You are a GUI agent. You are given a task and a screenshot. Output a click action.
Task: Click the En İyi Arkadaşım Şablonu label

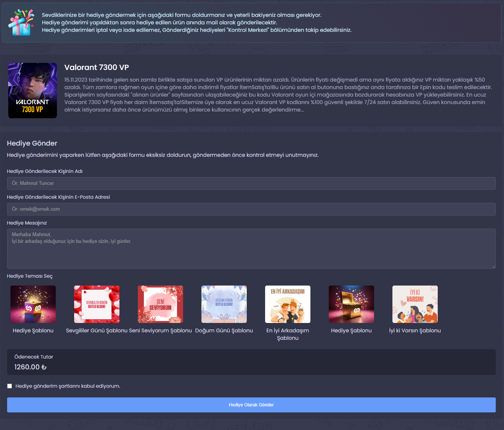[288, 334]
